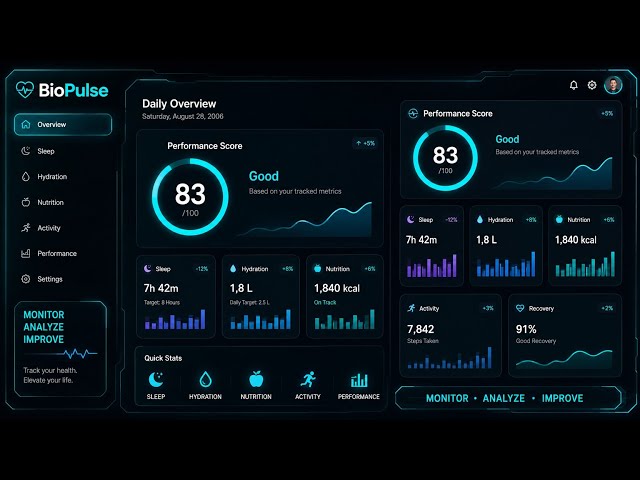The width and height of the screenshot is (640, 480).
Task: Select Overview in the sidebar
Action: pyautogui.click(x=63, y=124)
